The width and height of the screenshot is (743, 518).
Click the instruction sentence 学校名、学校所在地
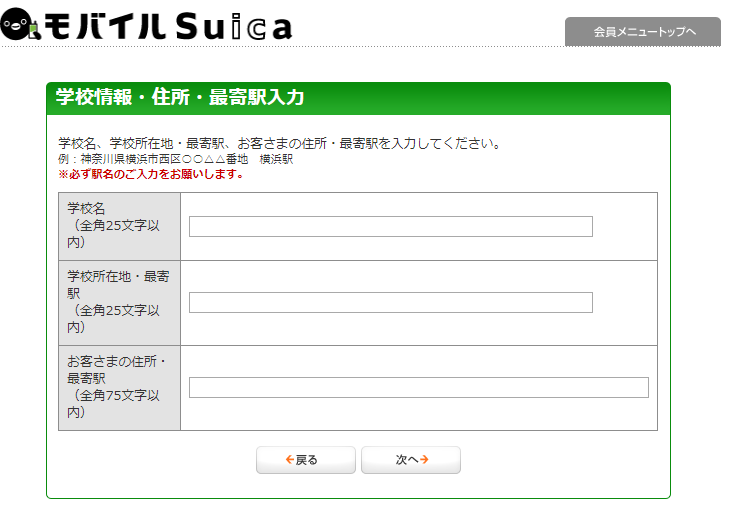(280, 143)
